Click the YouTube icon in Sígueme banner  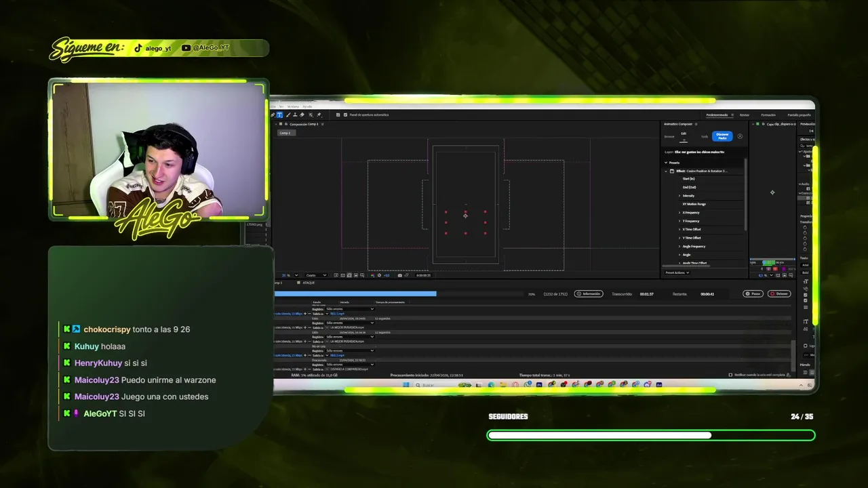[x=186, y=48]
